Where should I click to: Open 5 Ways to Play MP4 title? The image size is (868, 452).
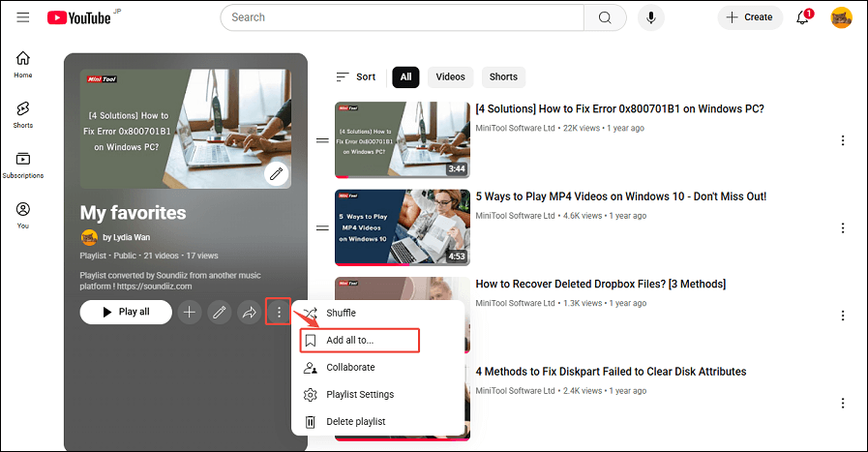620,196
